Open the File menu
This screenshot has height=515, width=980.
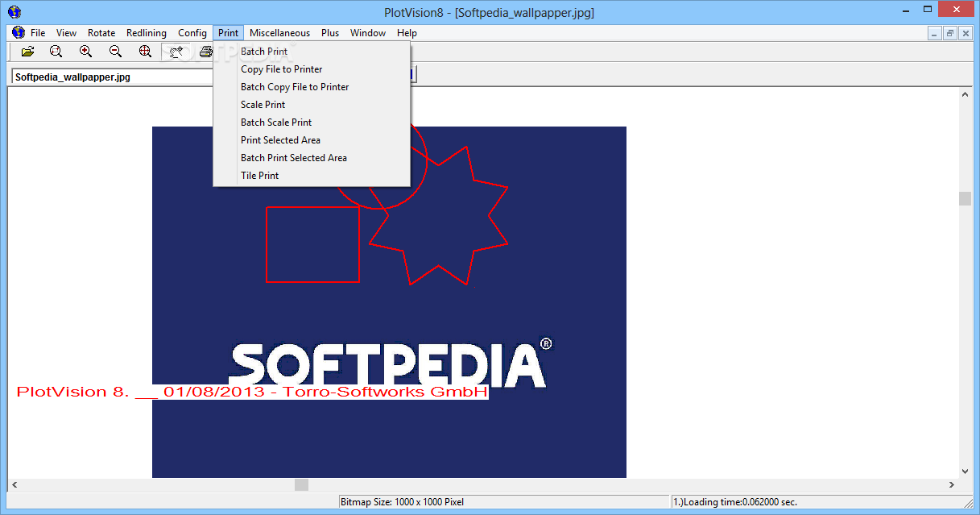38,33
